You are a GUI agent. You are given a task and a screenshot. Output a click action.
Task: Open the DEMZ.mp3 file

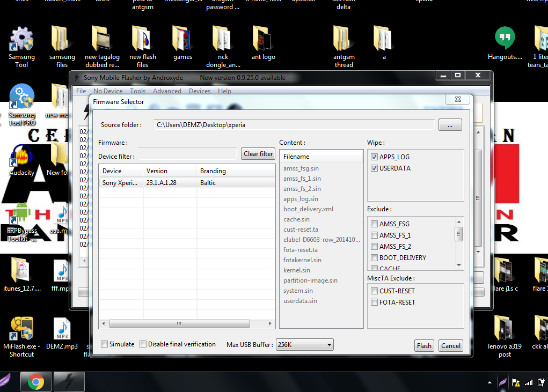click(x=62, y=333)
